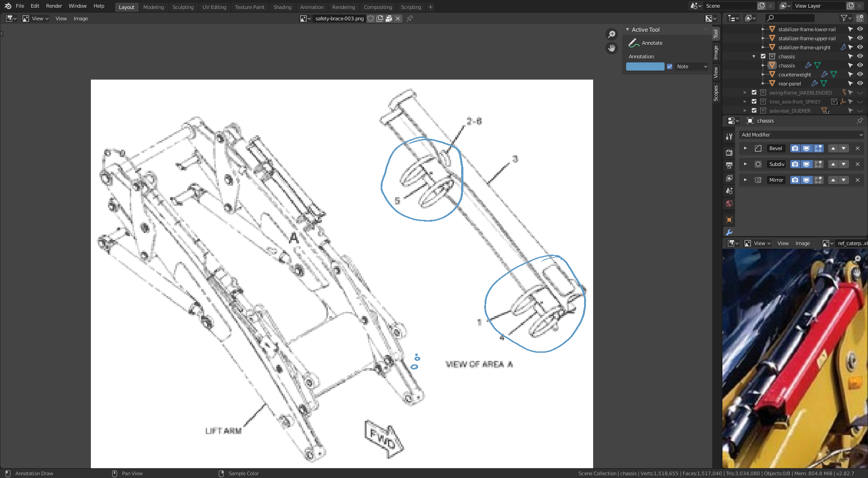Switch to the Shading workspace tab

[x=282, y=7]
